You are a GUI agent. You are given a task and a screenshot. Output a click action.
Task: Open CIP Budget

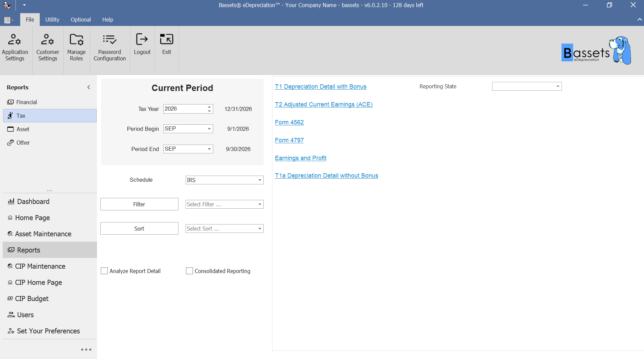click(50, 299)
